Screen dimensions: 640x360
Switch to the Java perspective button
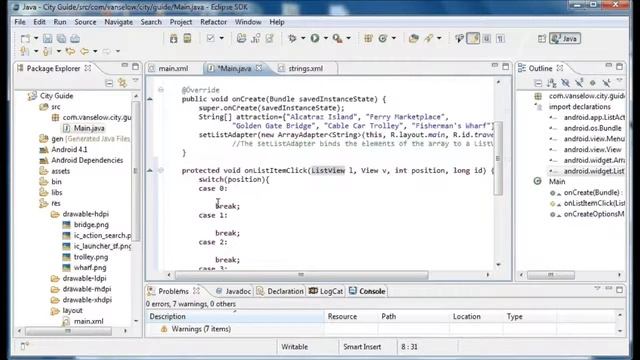[565, 38]
